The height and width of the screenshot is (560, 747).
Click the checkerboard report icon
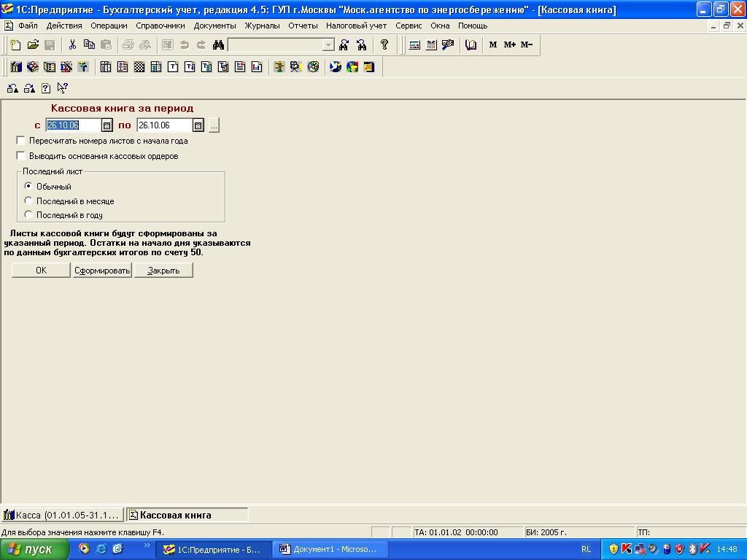[139, 67]
